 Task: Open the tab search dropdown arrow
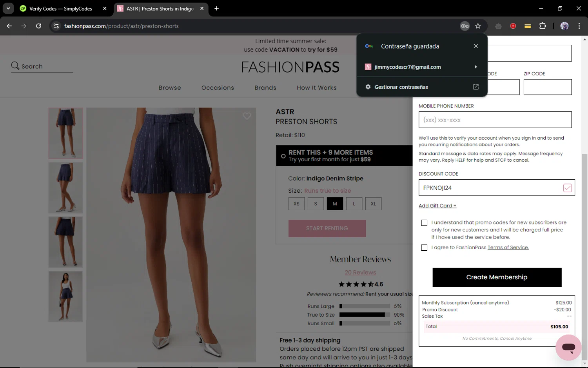pos(8,8)
